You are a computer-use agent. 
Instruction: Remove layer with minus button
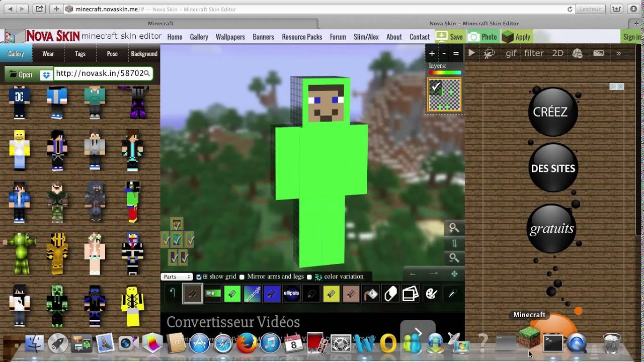pos(444,53)
